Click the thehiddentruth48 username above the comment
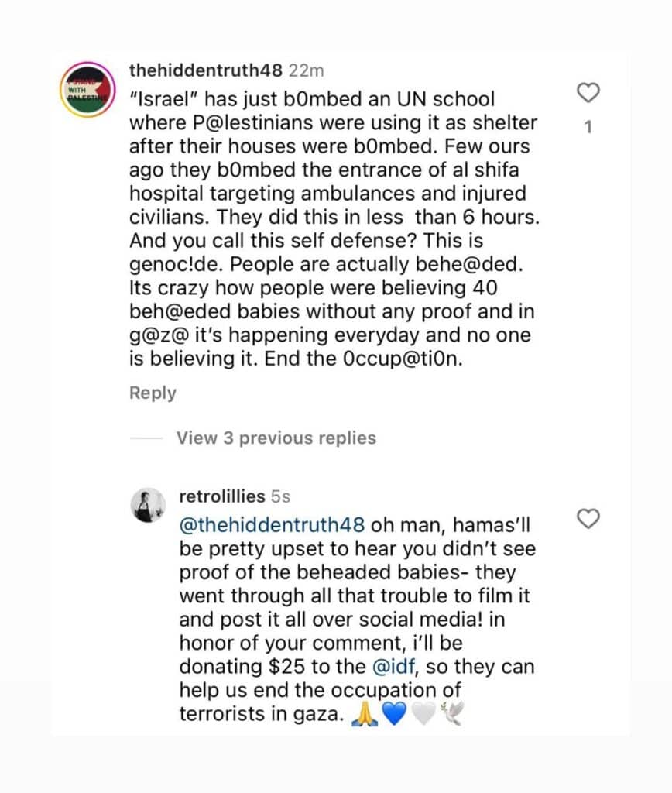672x793 pixels. pyautogui.click(x=206, y=70)
